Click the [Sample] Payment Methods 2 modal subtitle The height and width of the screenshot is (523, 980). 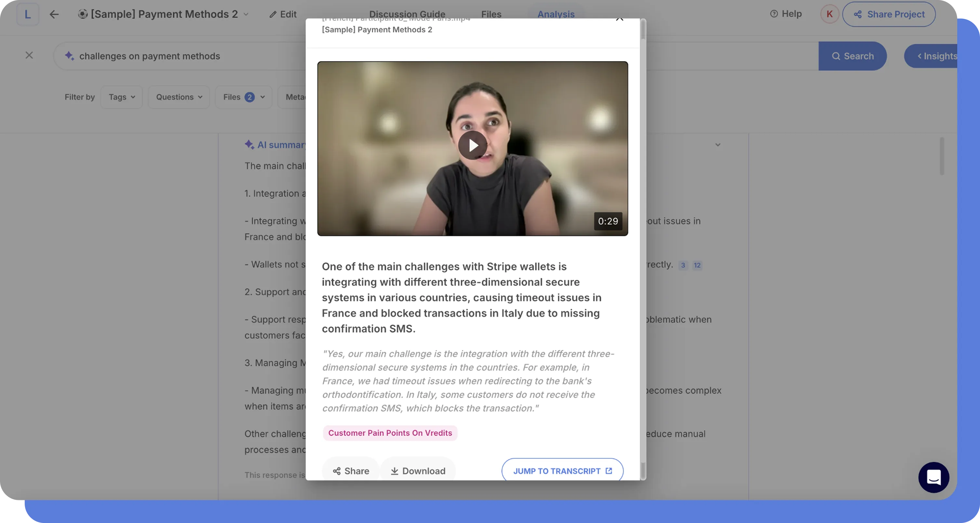tap(377, 30)
